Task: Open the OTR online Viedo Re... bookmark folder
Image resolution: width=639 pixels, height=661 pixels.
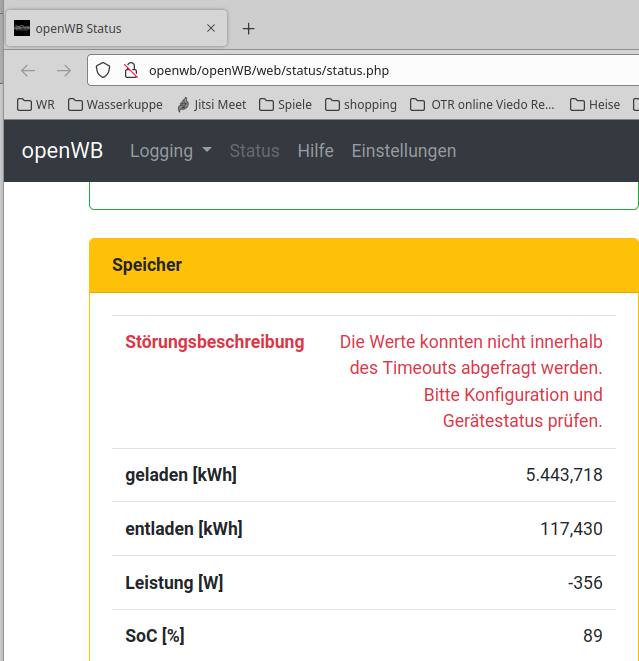Action: pyautogui.click(x=482, y=104)
